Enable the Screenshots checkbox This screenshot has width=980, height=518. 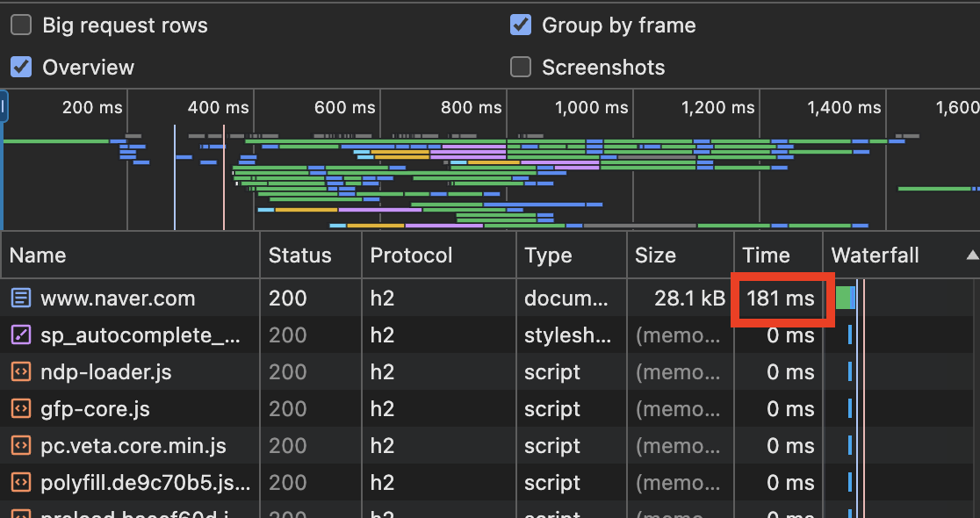[521, 67]
